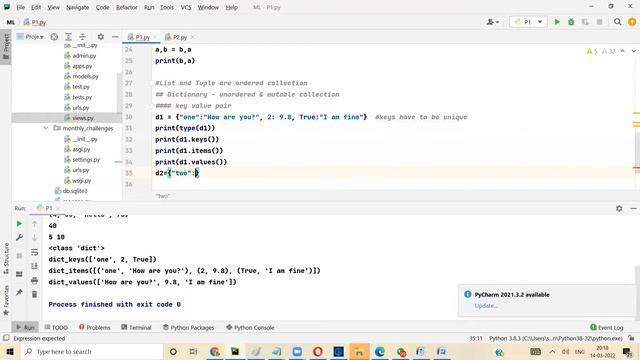
Task: Open the Tools menu
Action: pyautogui.click(x=167, y=7)
